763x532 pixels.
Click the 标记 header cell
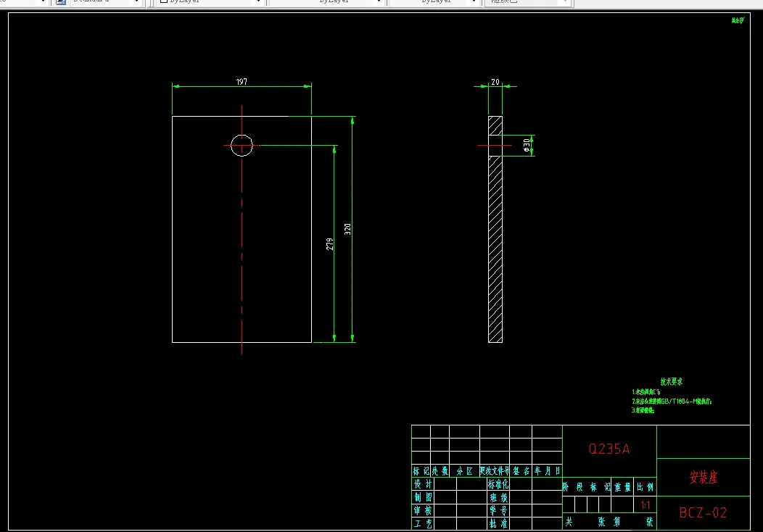coord(421,470)
